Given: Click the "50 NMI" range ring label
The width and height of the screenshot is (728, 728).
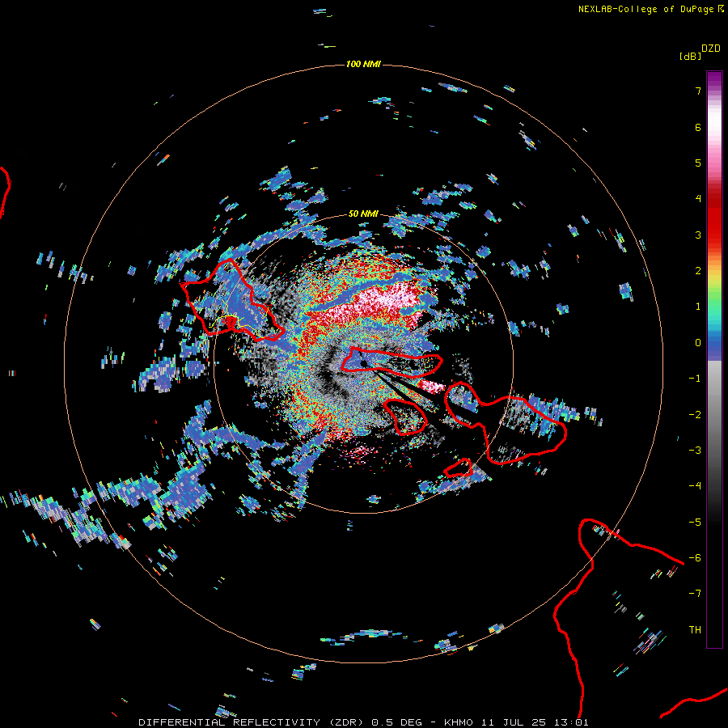Looking at the screenshot, I should point(363,214).
